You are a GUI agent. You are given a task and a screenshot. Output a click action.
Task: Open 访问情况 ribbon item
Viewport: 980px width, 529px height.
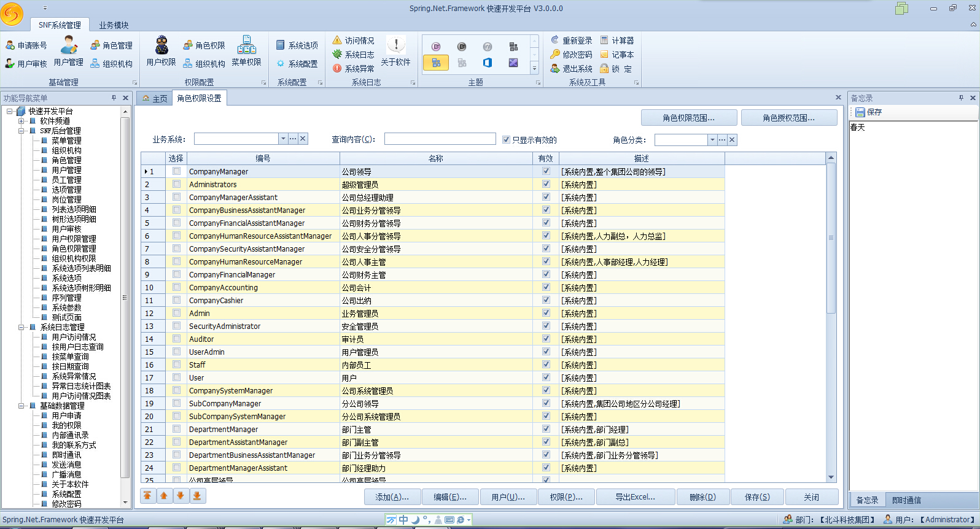coord(354,41)
